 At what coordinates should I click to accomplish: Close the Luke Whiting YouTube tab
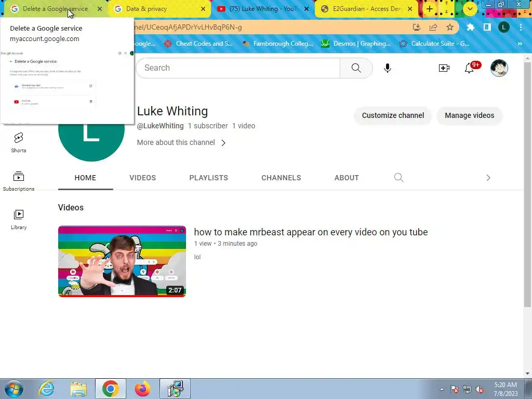click(307, 9)
